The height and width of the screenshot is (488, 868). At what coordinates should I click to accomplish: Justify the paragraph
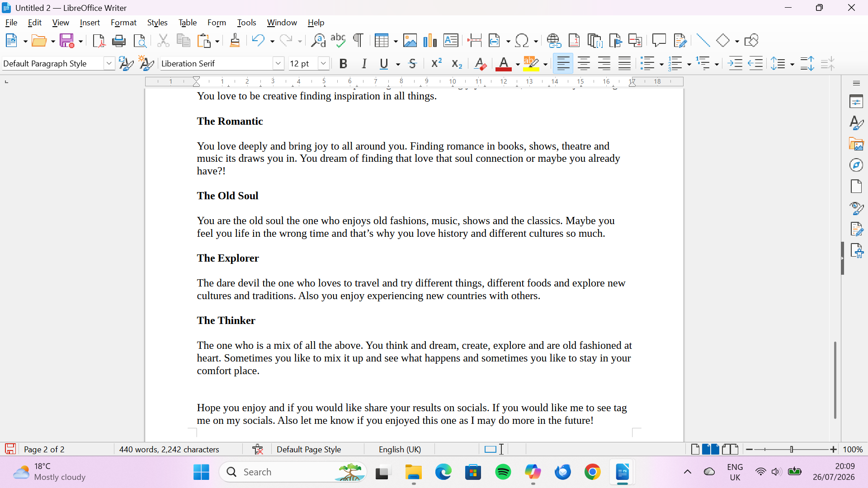624,64
